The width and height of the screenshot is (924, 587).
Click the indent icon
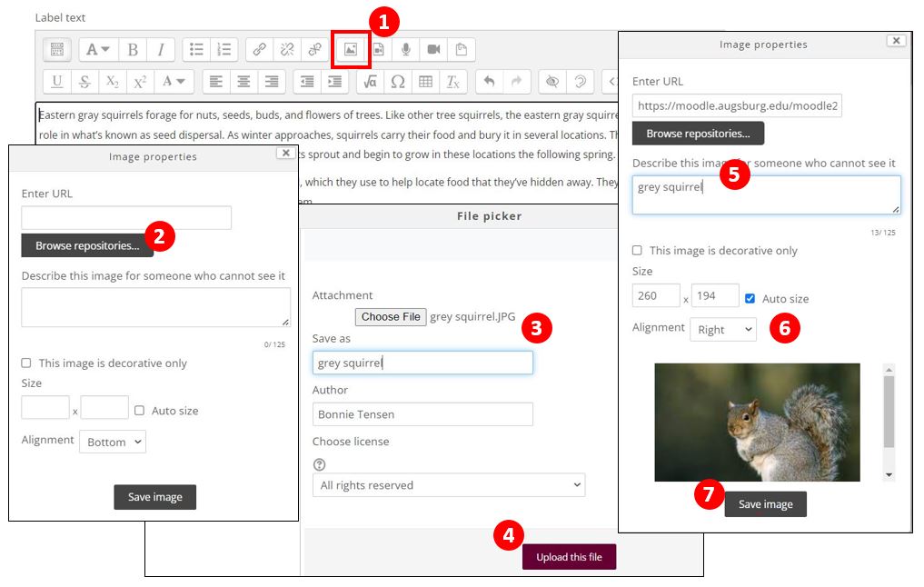(x=334, y=82)
